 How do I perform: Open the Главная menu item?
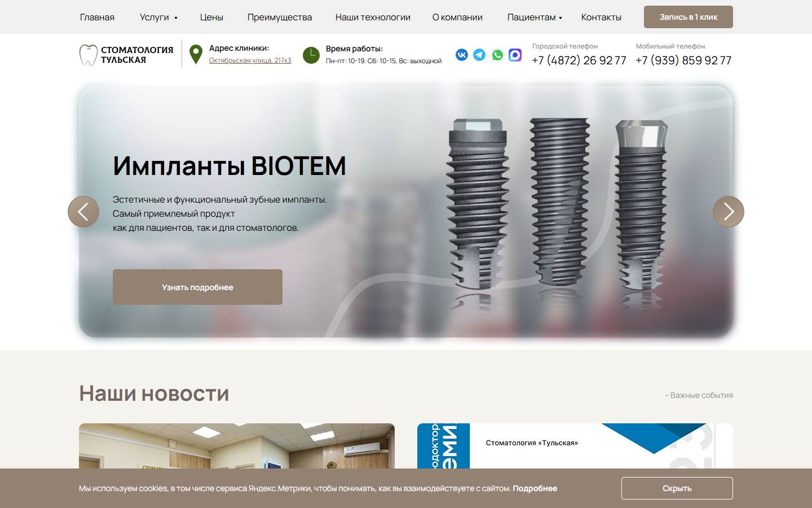click(x=97, y=17)
